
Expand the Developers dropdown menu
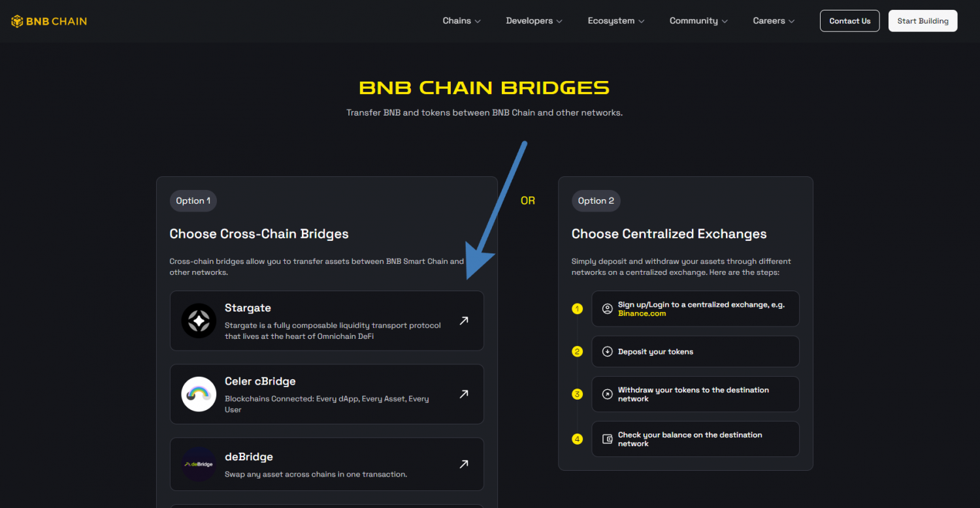[534, 21]
